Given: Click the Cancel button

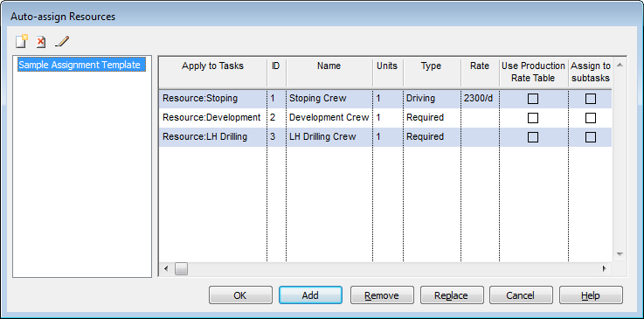Looking at the screenshot, I should point(521,295).
